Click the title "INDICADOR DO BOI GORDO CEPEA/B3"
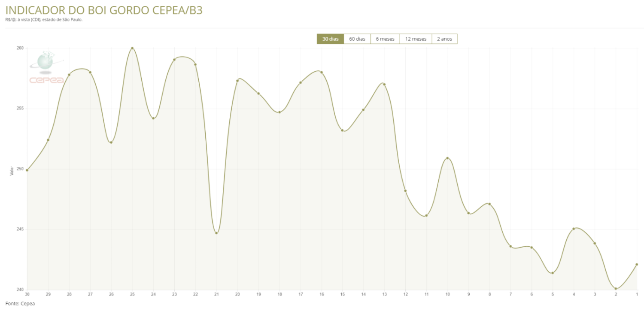Image resolution: width=644 pixels, height=311 pixels. click(x=104, y=10)
